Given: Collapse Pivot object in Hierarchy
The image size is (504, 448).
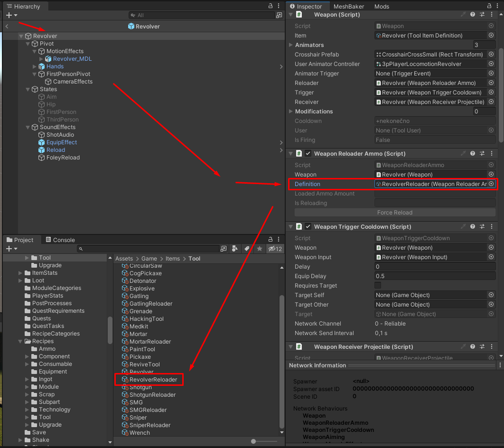Looking at the screenshot, I should [28, 44].
